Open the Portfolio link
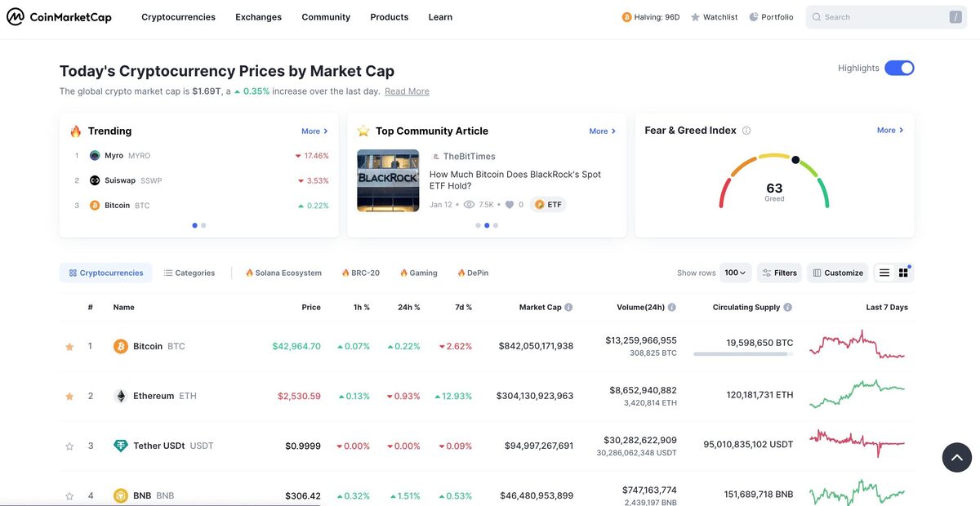The height and width of the screenshot is (506, 980). pyautogui.click(x=771, y=17)
